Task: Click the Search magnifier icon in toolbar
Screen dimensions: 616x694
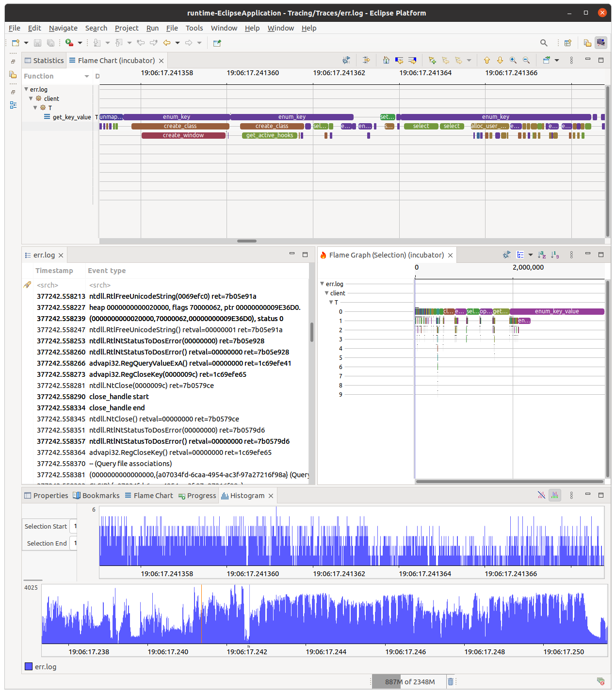Action: click(544, 43)
